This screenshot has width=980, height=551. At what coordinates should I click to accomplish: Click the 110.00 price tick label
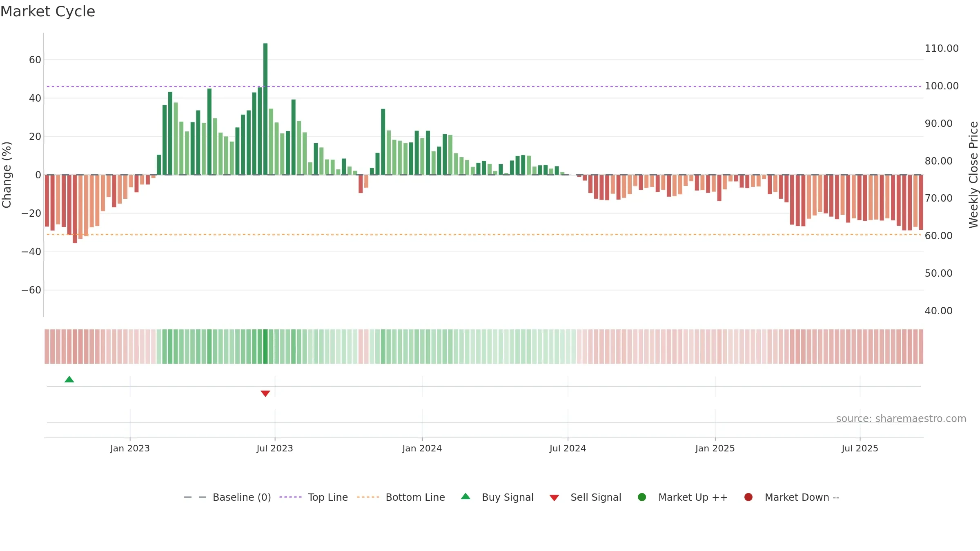942,49
